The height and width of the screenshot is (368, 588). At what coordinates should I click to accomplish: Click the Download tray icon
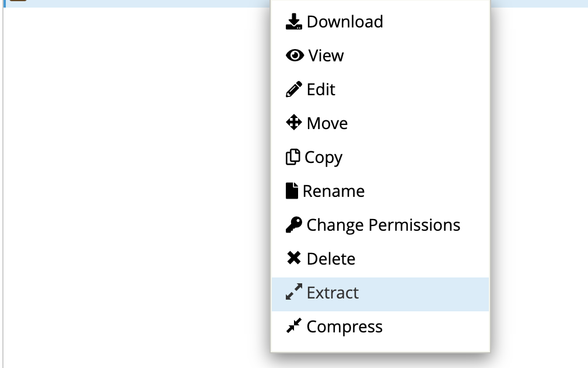[x=293, y=22]
